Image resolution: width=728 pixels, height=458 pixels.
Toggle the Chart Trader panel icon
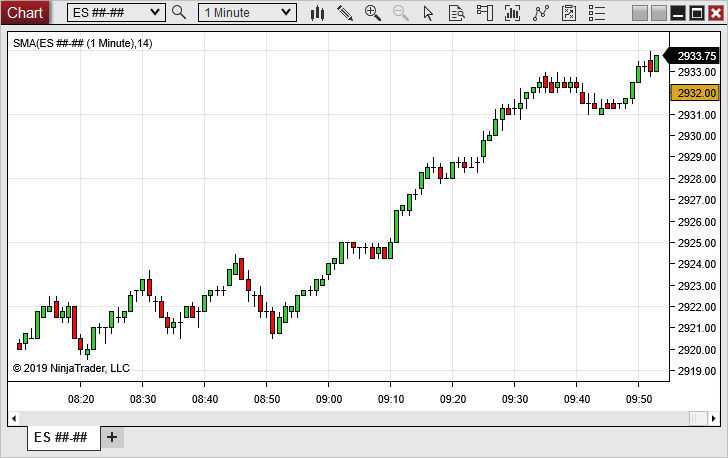pos(485,13)
